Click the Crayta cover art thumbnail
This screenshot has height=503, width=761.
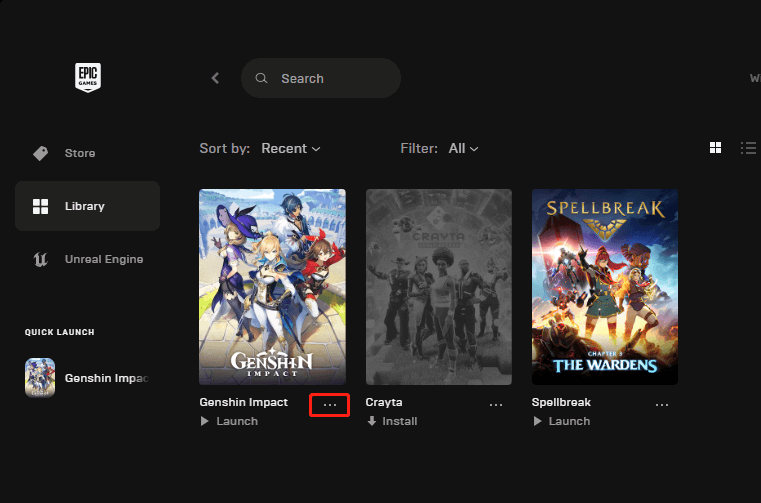point(439,287)
